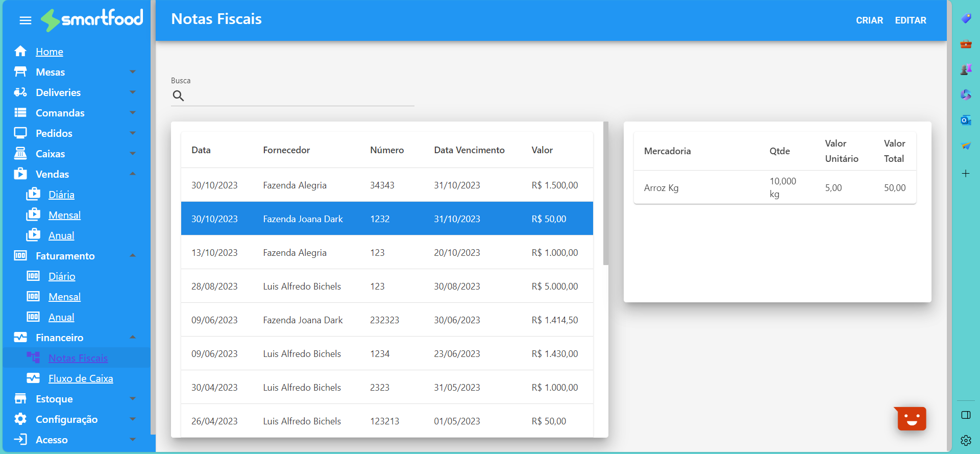980x454 pixels.
Task: Click the Home house icon
Action: click(x=20, y=52)
